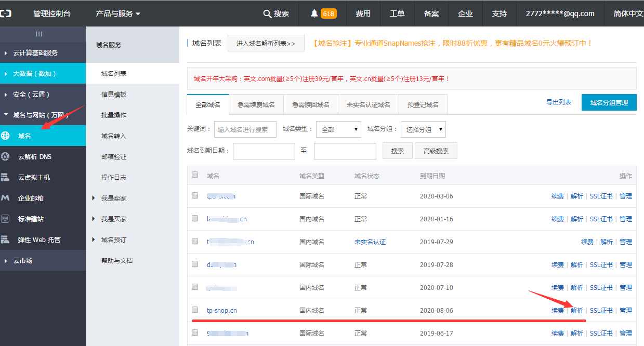
Task: Click the keyword domain search input field
Action: (x=245, y=129)
